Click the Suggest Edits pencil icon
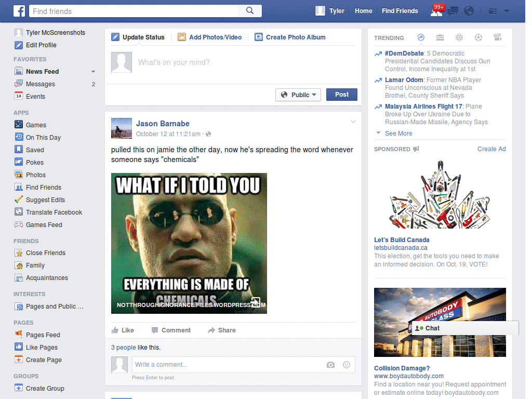The image size is (532, 399). click(x=19, y=199)
